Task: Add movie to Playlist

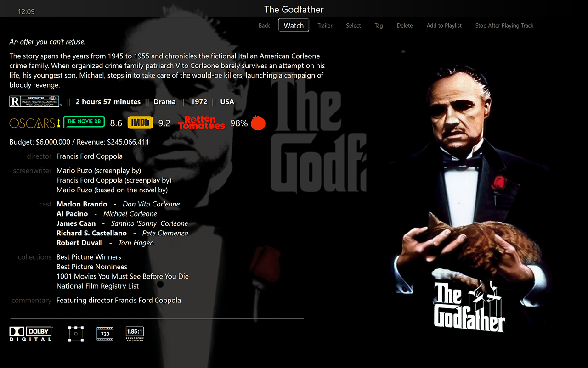Action: tap(444, 26)
